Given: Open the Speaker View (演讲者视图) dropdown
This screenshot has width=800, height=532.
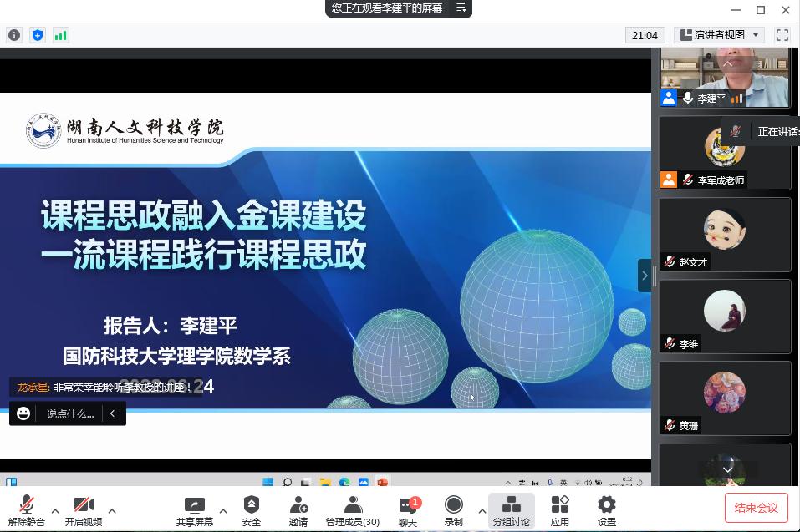Looking at the screenshot, I should pyautogui.click(x=720, y=35).
